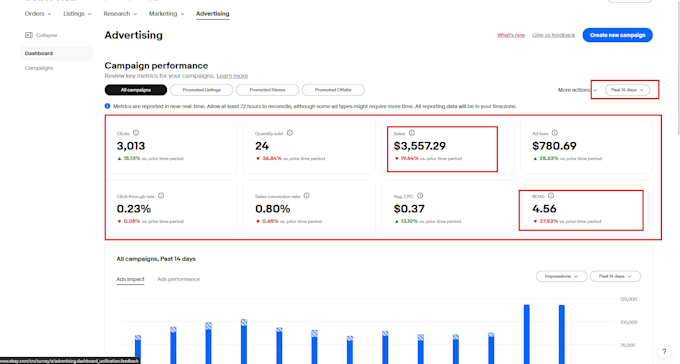This screenshot has height=364, width=680.
Task: Click the info icon next to Quantity sold
Action: tap(290, 133)
